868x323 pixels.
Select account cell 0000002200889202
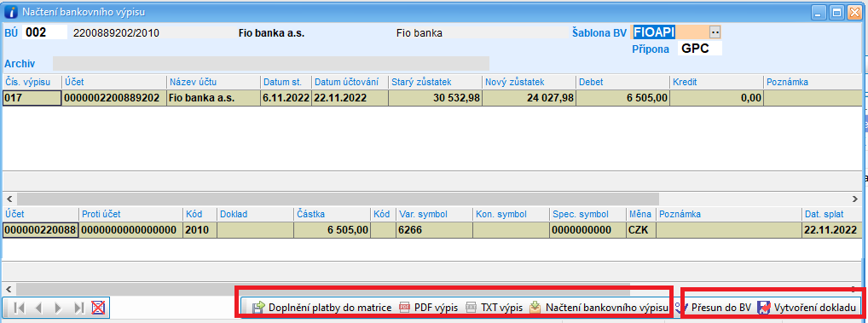(x=114, y=99)
